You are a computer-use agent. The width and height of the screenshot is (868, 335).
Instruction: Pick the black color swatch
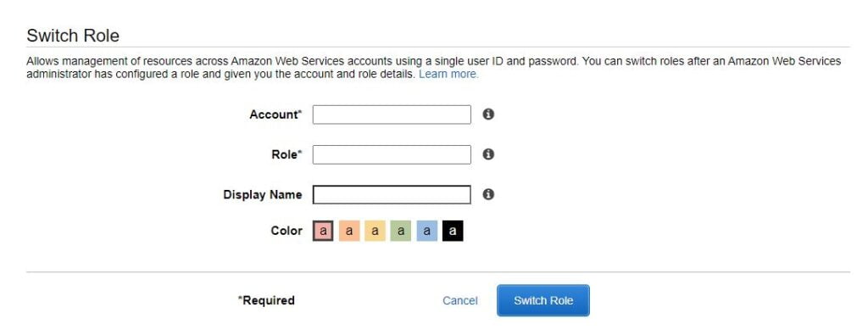point(453,231)
